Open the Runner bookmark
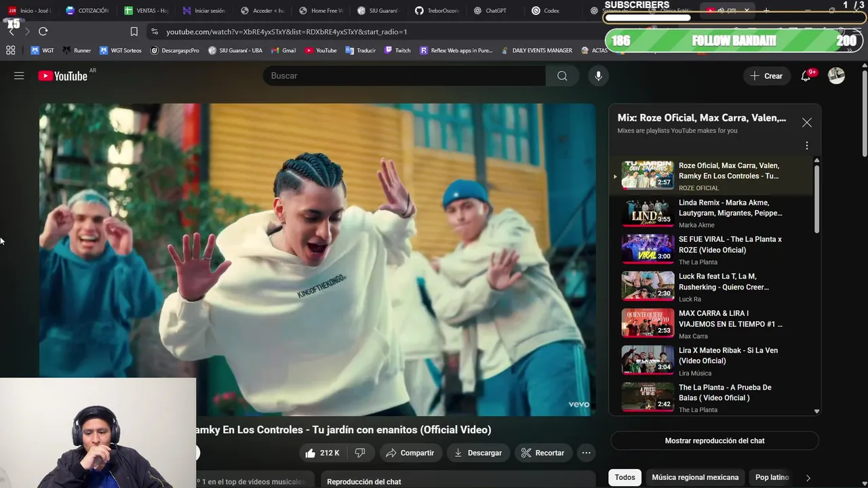 (76, 50)
